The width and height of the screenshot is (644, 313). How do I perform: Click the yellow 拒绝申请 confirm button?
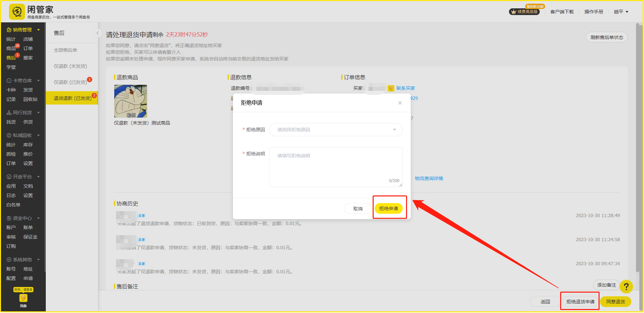pyautogui.click(x=388, y=208)
